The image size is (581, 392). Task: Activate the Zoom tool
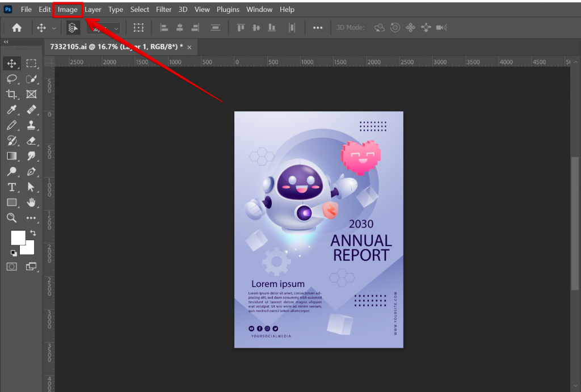point(11,218)
